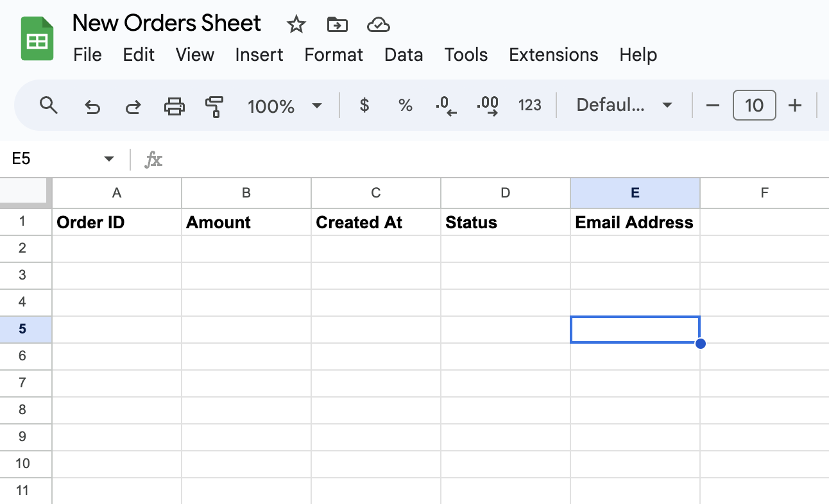Select column A header

(x=117, y=193)
